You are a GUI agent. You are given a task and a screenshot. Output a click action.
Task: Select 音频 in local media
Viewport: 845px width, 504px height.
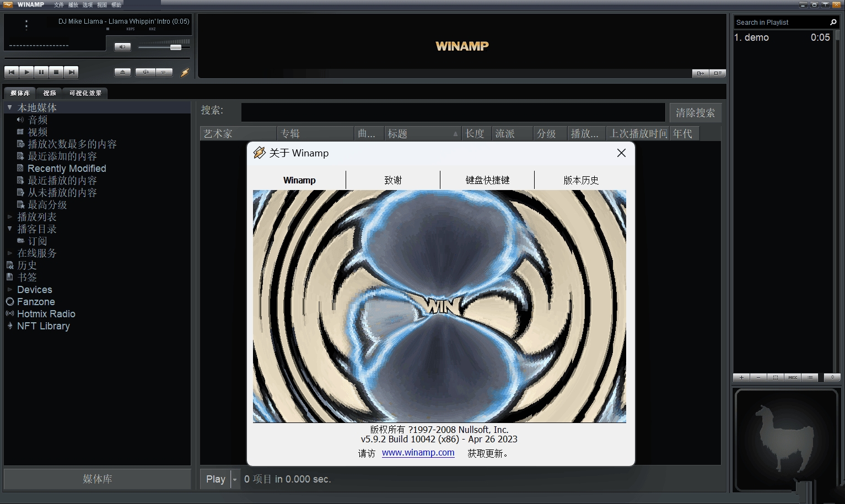[37, 120]
